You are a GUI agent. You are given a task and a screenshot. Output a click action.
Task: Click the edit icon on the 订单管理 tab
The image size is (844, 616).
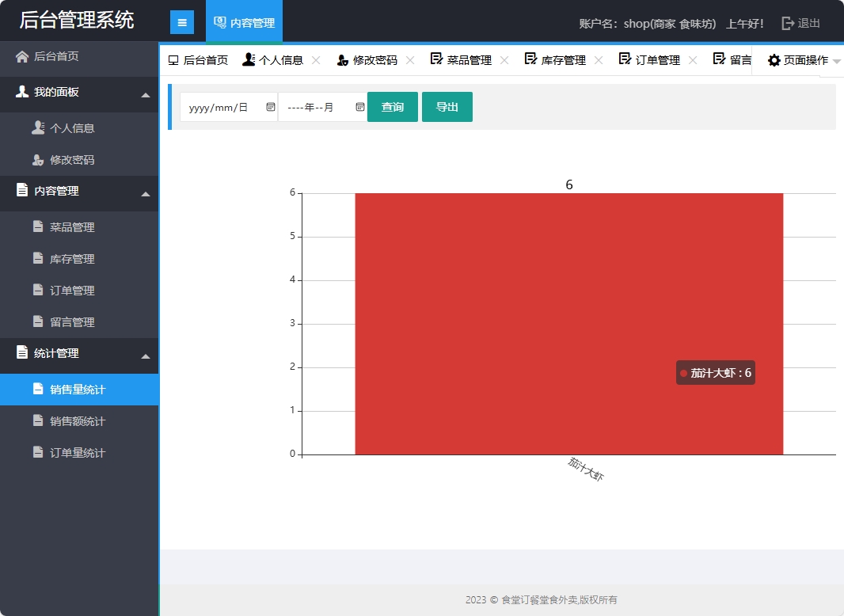[625, 59]
